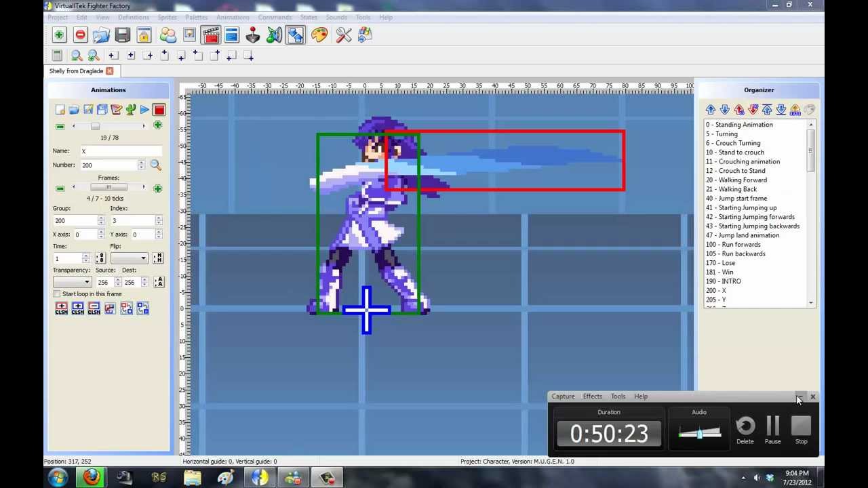Open the Transparency dropdown
868x488 pixels.
click(x=72, y=282)
